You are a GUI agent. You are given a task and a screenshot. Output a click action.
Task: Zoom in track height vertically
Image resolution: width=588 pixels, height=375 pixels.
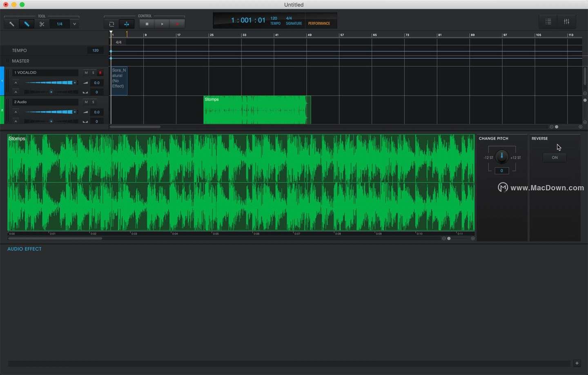585,122
